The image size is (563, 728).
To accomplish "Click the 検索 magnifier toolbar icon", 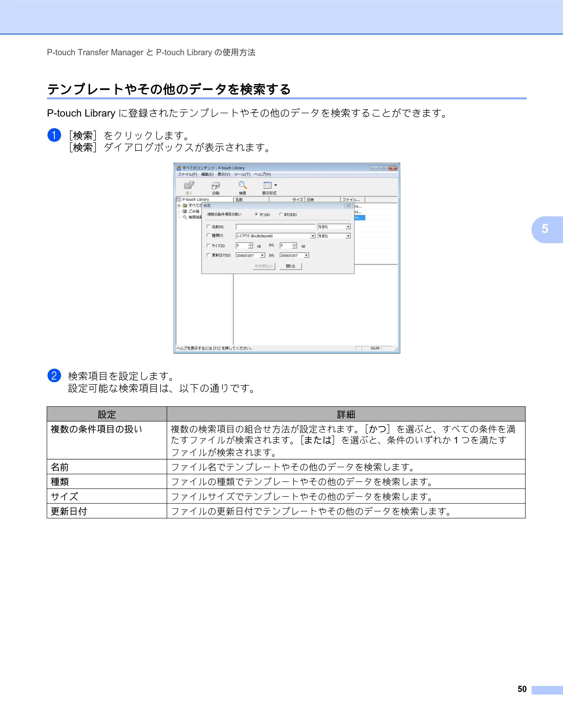I will 243,185.
